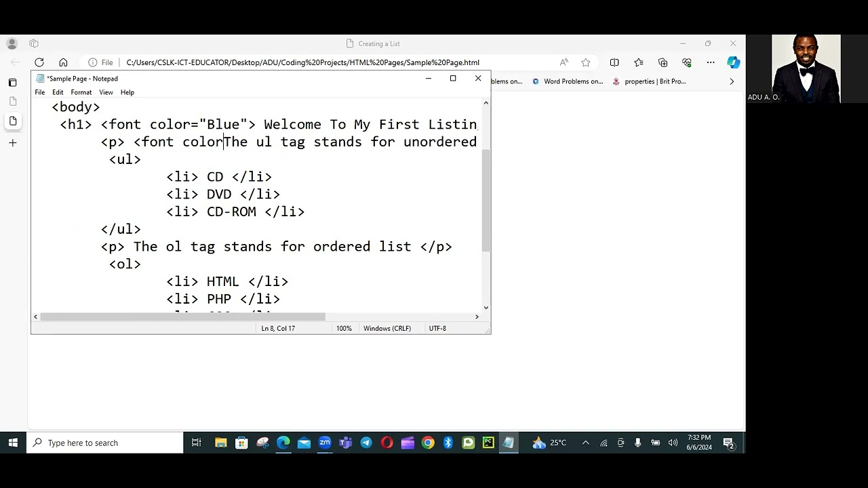The width and height of the screenshot is (868, 488).
Task: Click UTF-8 in the status bar
Action: 437,328
